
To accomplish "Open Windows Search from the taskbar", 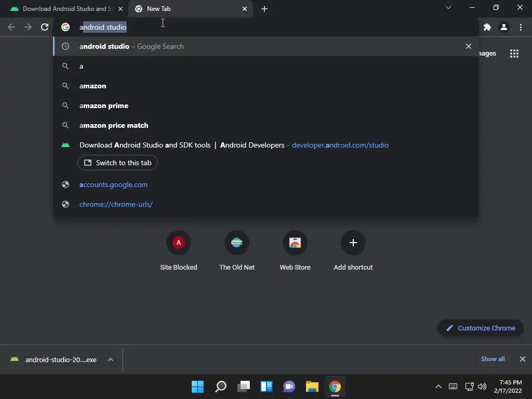I will tap(220, 387).
